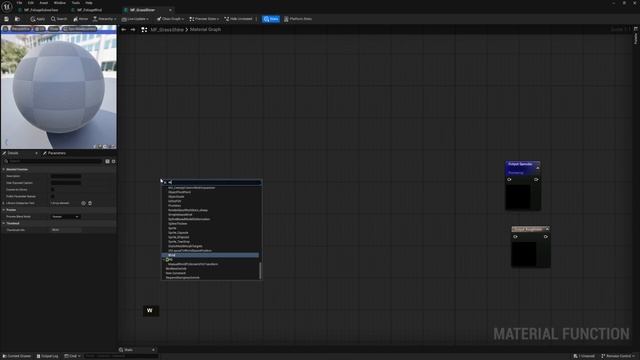Open the Help menu
Screen dimensions: 640x360
pyautogui.click(x=89, y=3)
